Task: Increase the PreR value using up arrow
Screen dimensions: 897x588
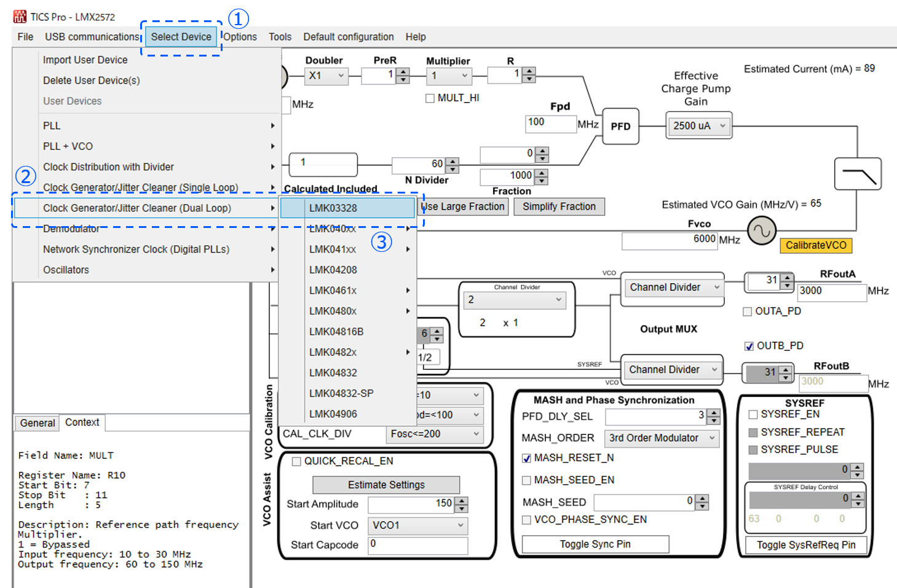Action: point(403,73)
